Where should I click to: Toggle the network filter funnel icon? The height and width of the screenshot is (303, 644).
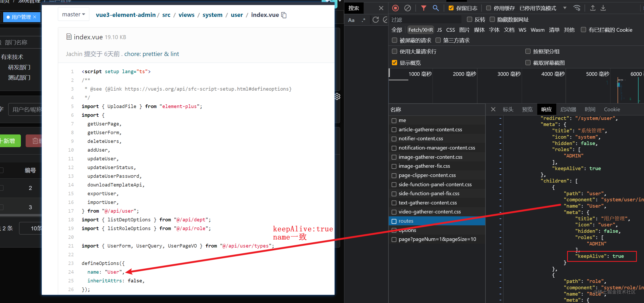tap(424, 8)
